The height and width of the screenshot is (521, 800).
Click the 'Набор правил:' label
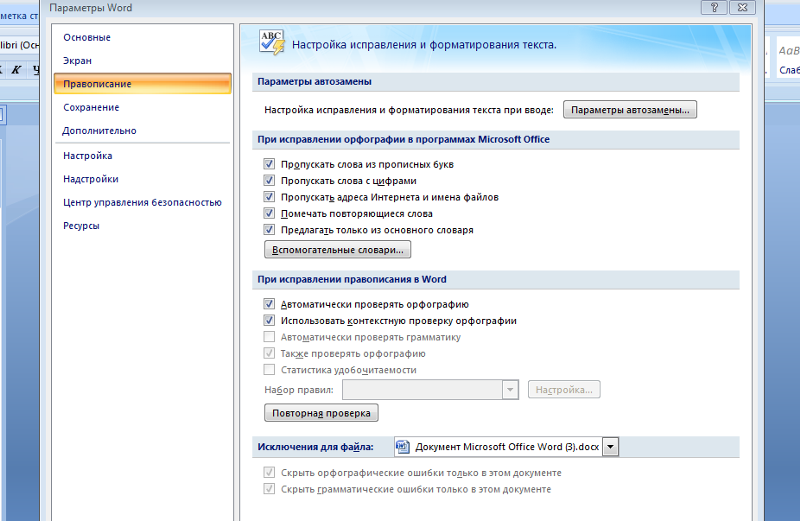pos(299,390)
